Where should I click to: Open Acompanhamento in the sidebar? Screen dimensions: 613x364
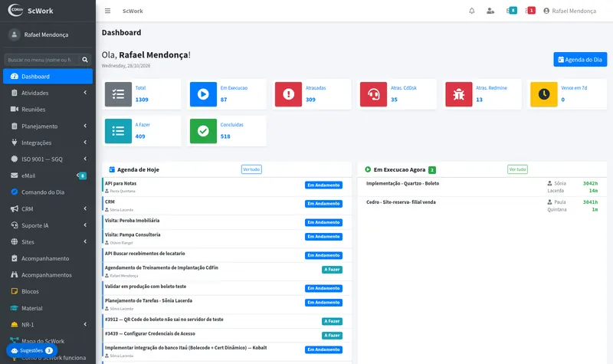click(x=48, y=258)
